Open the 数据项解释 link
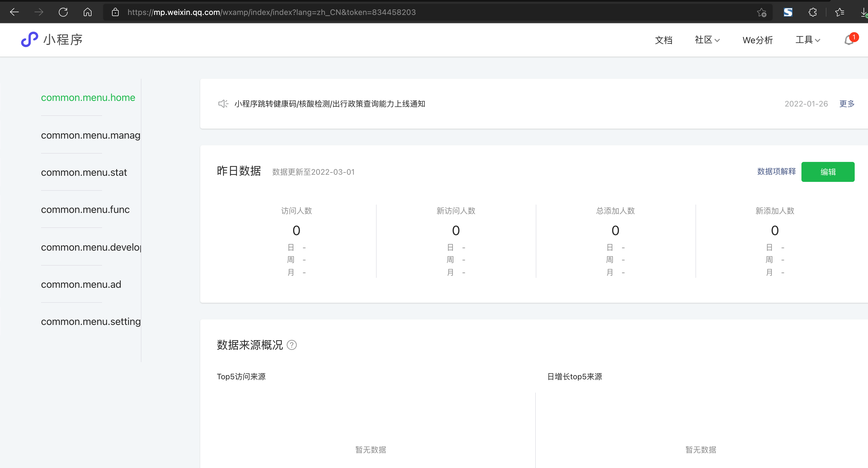Screen dimensions: 868x468 tap(776, 172)
